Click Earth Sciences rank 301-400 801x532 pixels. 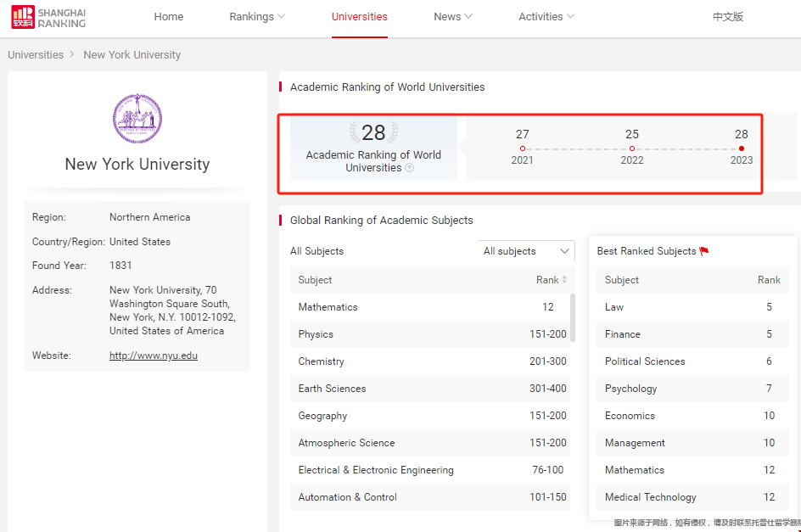[x=547, y=389]
